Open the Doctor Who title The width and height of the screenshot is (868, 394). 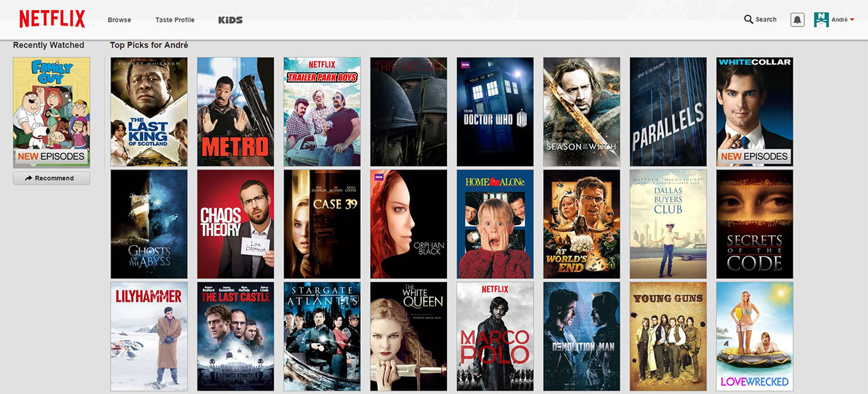pos(495,112)
